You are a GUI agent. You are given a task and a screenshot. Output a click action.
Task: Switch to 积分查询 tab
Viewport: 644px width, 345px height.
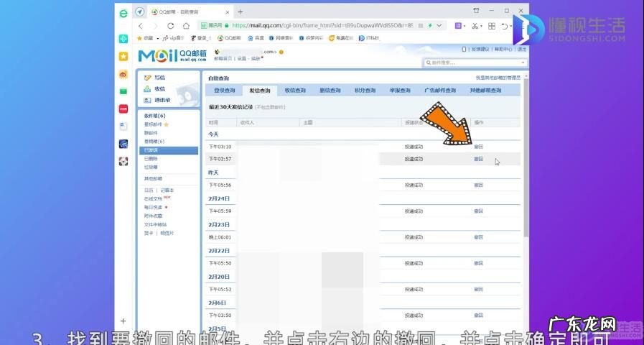tap(365, 91)
